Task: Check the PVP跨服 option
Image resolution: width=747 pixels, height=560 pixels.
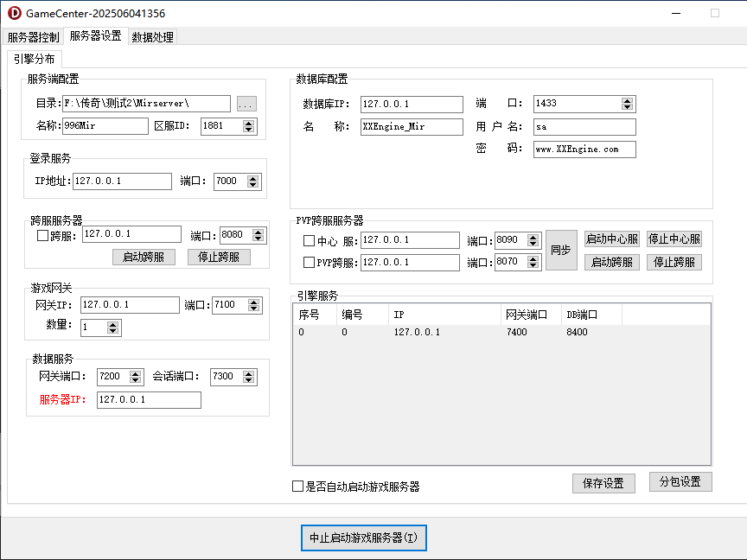Action: click(310, 262)
